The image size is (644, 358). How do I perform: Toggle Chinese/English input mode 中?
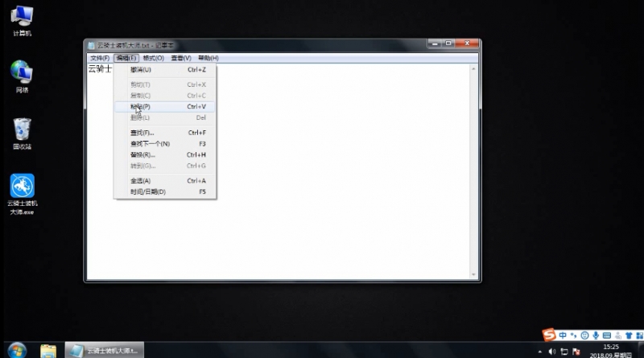tap(563, 335)
